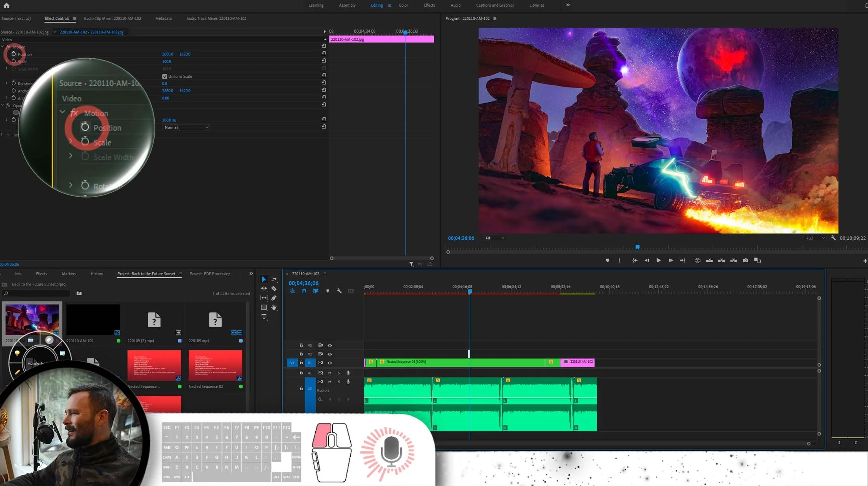Mute audio track A1
868x486 pixels.
(330, 373)
